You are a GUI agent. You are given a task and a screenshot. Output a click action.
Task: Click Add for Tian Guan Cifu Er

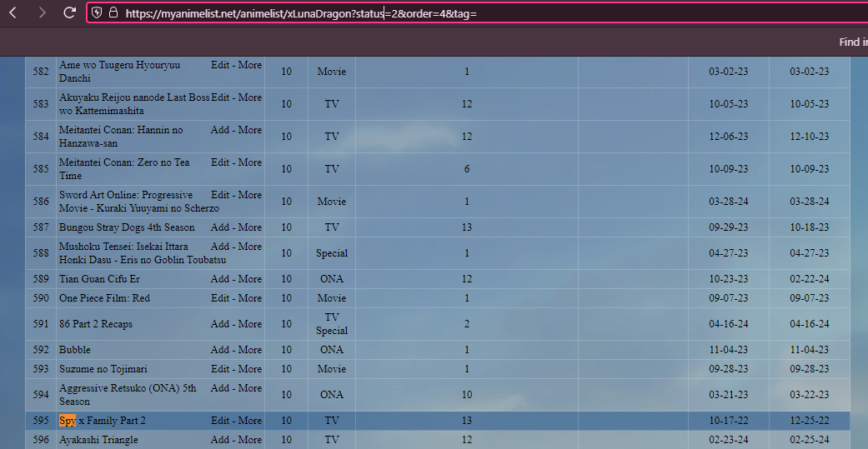tap(220, 279)
